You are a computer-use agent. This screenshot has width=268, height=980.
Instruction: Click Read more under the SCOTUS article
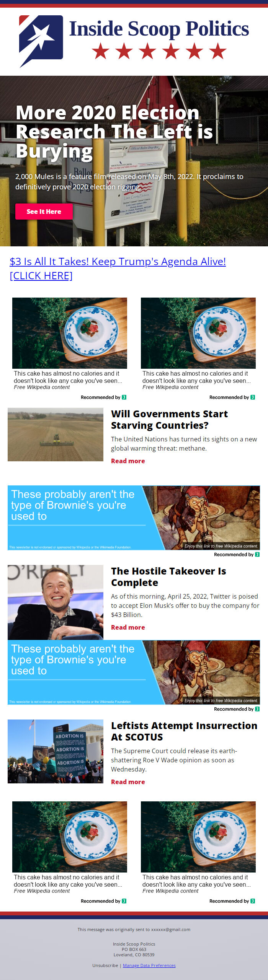click(128, 782)
